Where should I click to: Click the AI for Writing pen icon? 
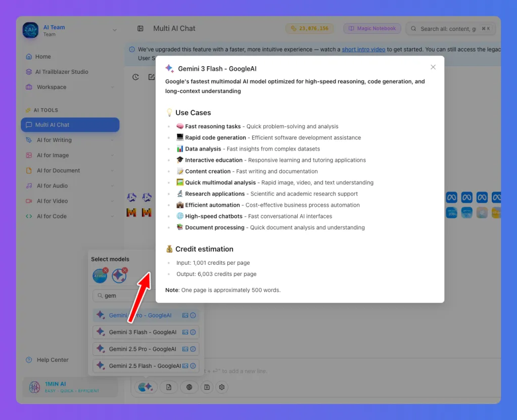pyautogui.click(x=29, y=140)
